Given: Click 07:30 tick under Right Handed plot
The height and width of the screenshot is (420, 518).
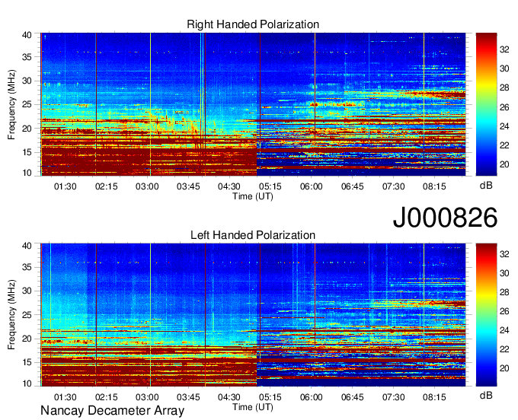Looking at the screenshot, I should (393, 186).
